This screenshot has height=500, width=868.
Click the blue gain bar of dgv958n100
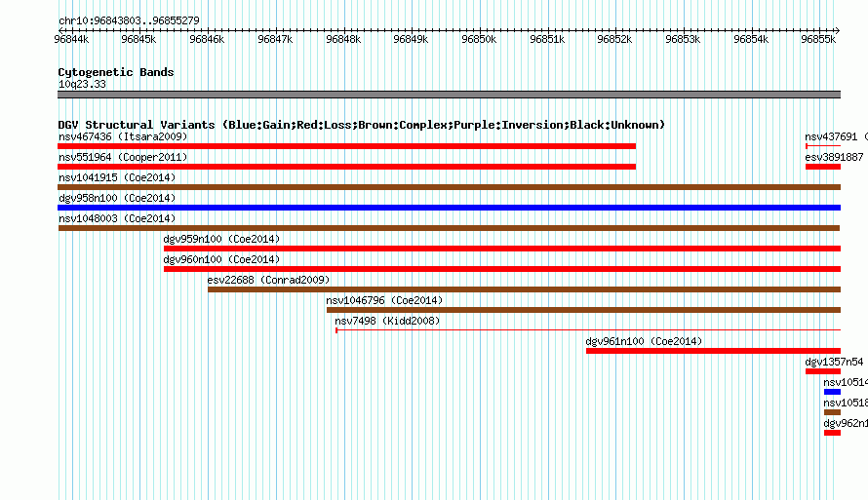[x=449, y=208]
